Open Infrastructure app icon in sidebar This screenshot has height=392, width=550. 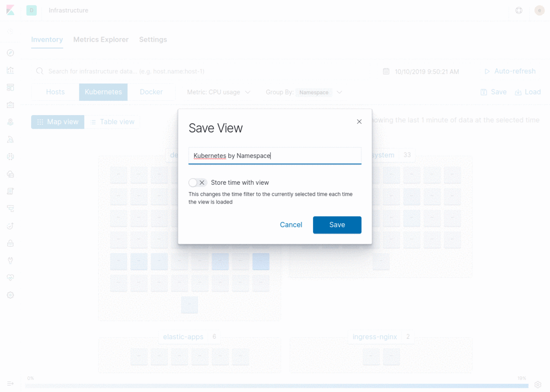(11, 174)
